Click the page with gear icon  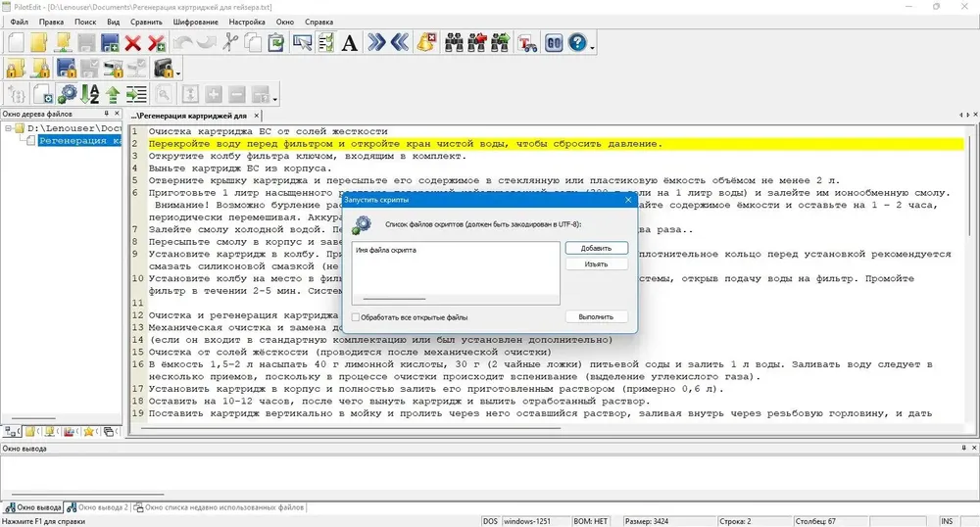tap(42, 94)
